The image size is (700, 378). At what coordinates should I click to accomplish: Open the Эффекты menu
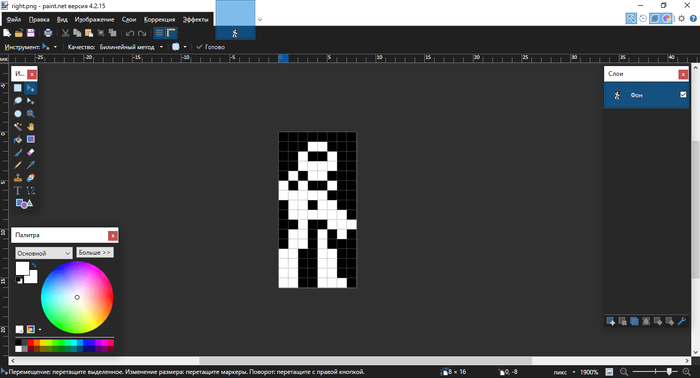(196, 20)
